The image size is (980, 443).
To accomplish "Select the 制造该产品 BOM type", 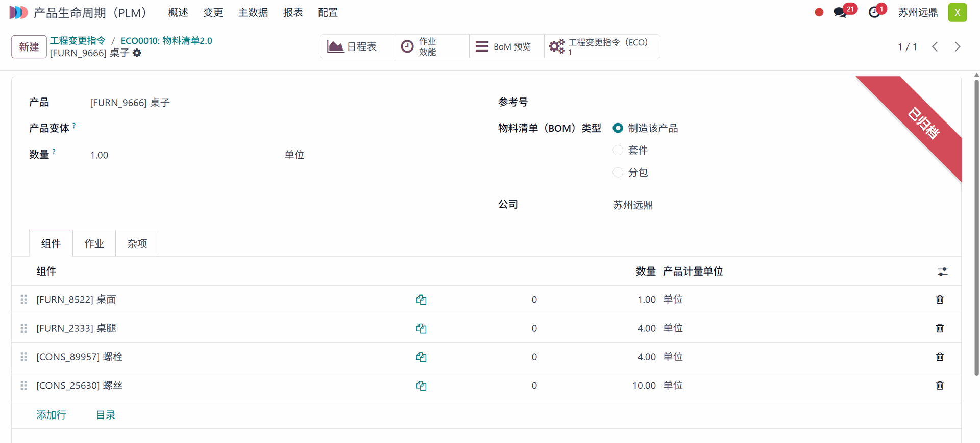I will pyautogui.click(x=618, y=128).
